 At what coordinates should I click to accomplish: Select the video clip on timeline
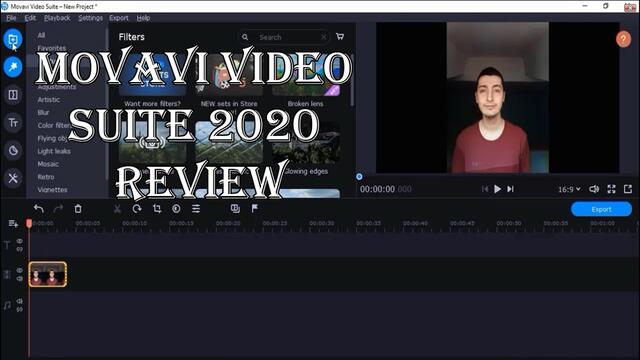click(48, 274)
